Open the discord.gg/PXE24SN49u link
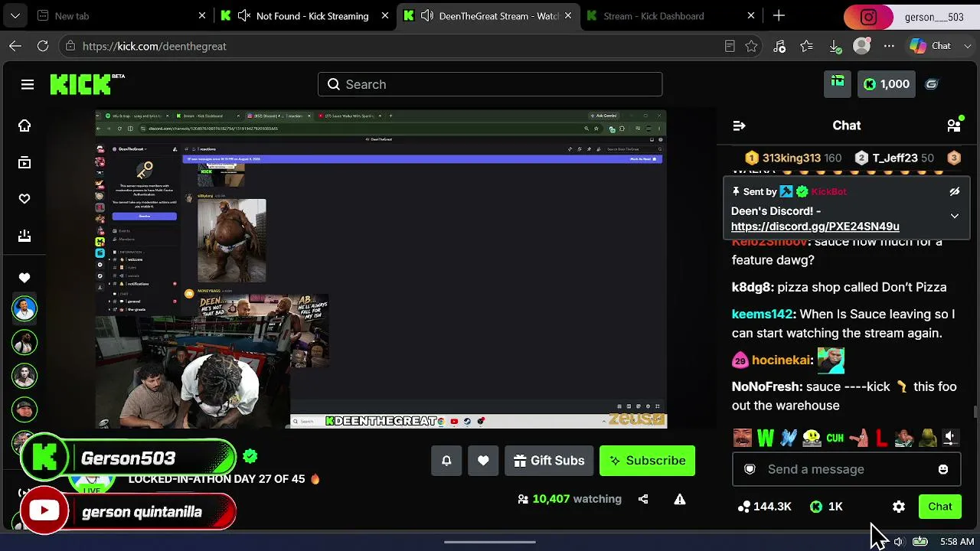Viewport: 980px width, 551px height. (815, 227)
